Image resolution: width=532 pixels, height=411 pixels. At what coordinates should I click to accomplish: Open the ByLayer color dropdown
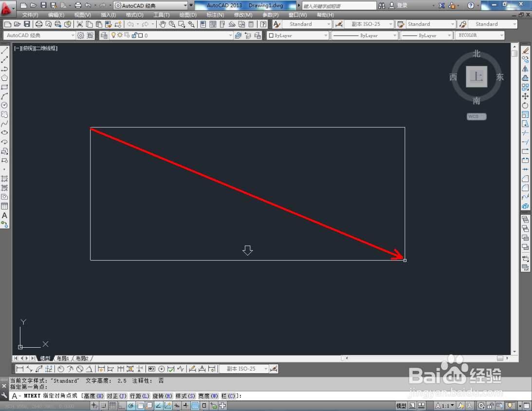(298, 35)
